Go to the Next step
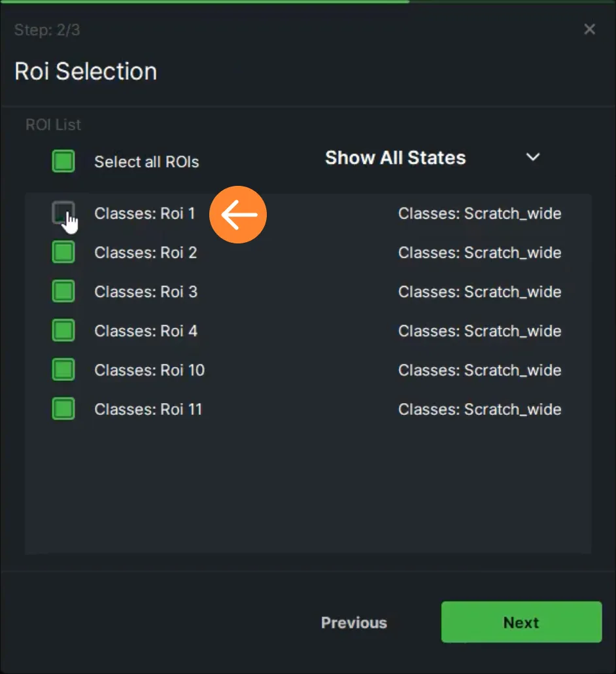Viewport: 616px width, 674px height. 521,622
